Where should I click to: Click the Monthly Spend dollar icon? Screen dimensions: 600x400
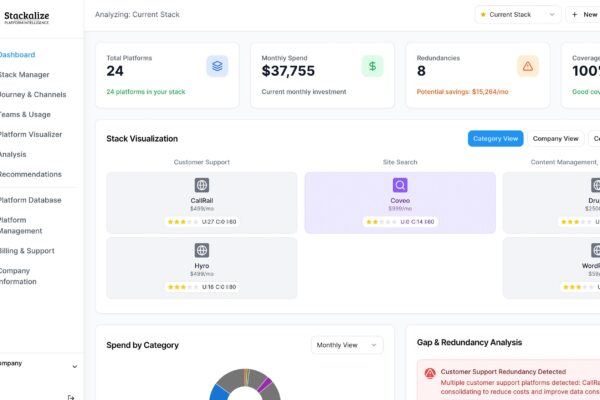click(x=372, y=66)
